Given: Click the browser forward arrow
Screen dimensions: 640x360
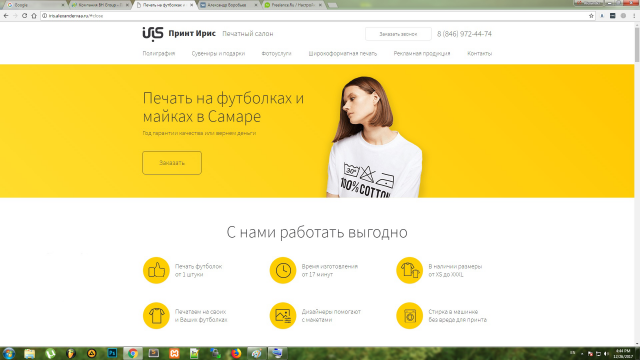Looking at the screenshot, I should (15, 16).
